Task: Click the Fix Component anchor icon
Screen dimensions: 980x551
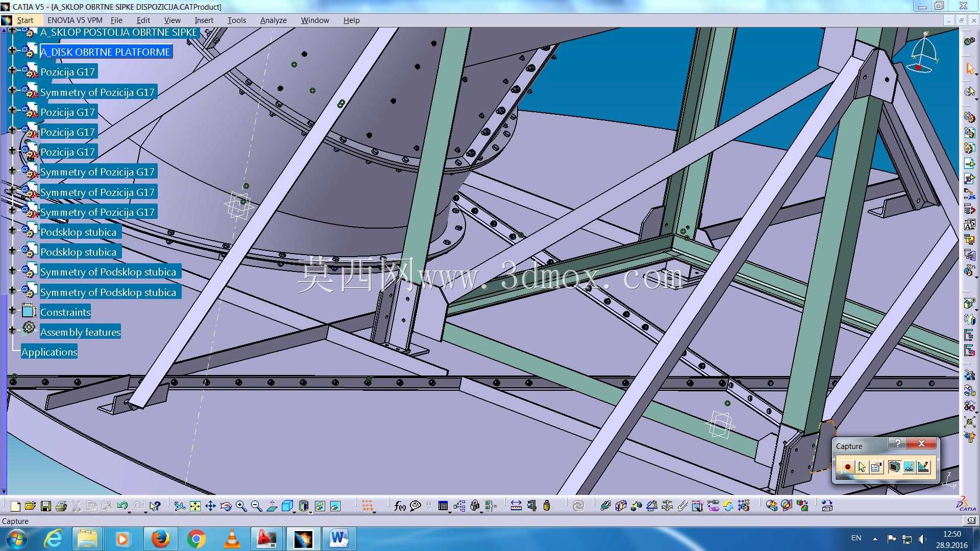Action: click(x=667, y=506)
